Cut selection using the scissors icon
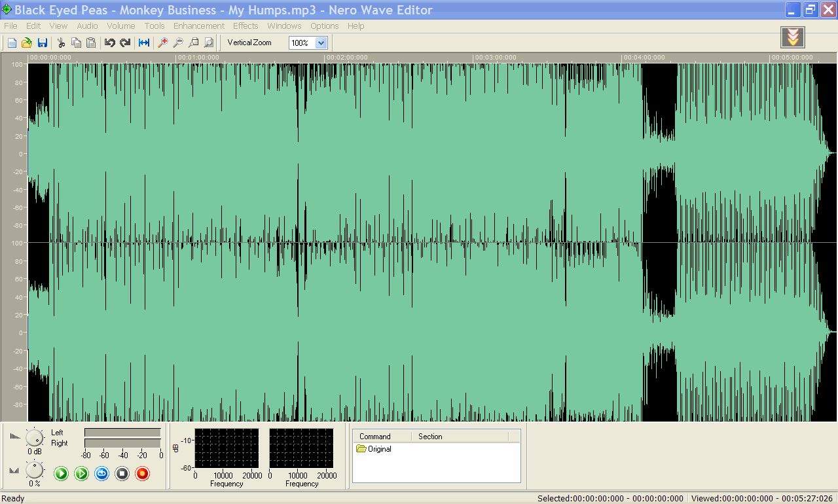The width and height of the screenshot is (838, 504). (x=61, y=43)
